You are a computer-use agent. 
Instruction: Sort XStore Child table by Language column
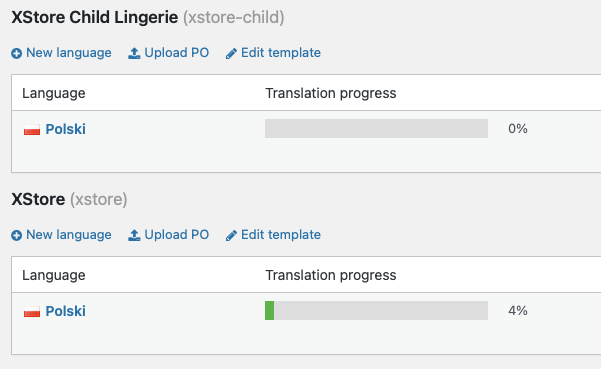pos(54,93)
